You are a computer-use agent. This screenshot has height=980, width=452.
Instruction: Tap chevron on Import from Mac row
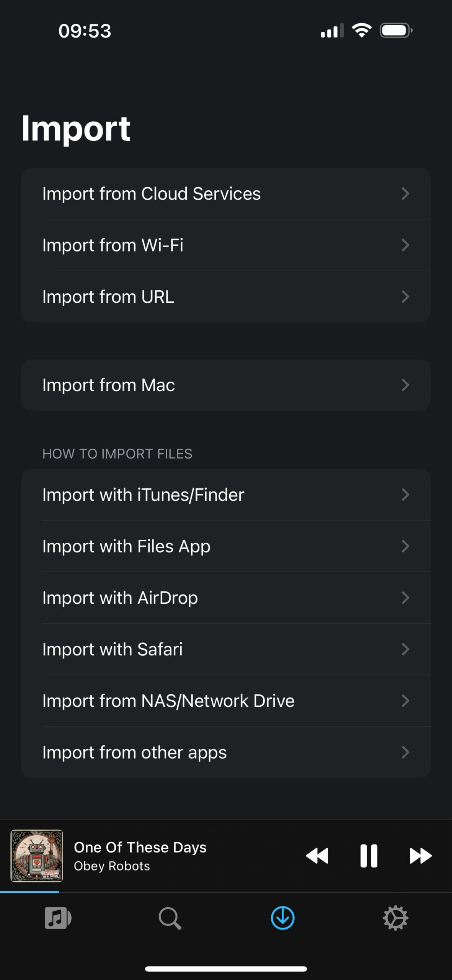405,385
